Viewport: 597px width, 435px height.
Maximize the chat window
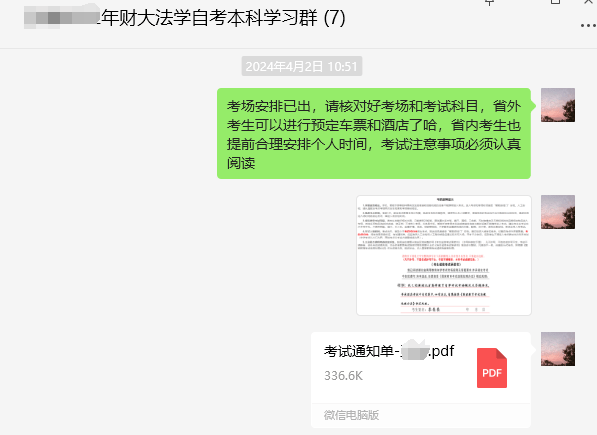[555, 2]
